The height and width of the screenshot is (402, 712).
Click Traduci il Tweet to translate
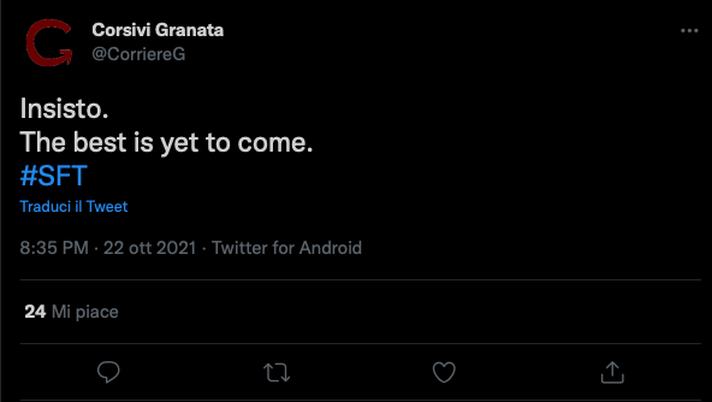pyautogui.click(x=73, y=206)
